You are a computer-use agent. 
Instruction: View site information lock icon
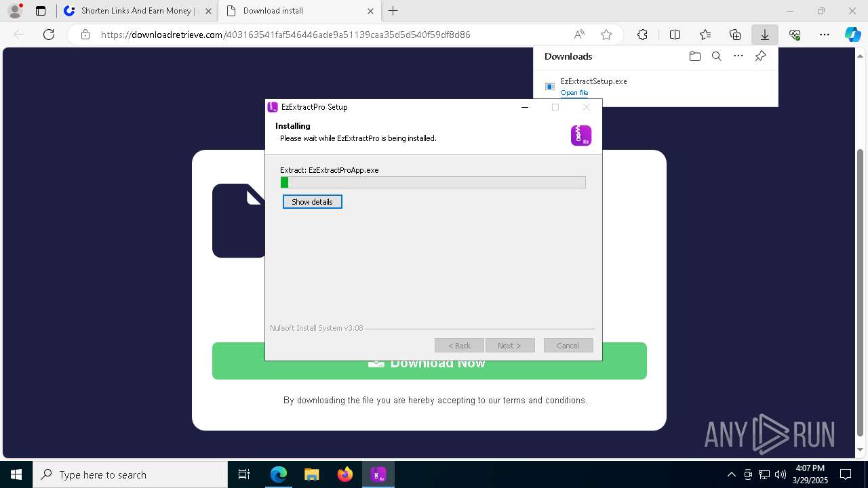pos(85,35)
